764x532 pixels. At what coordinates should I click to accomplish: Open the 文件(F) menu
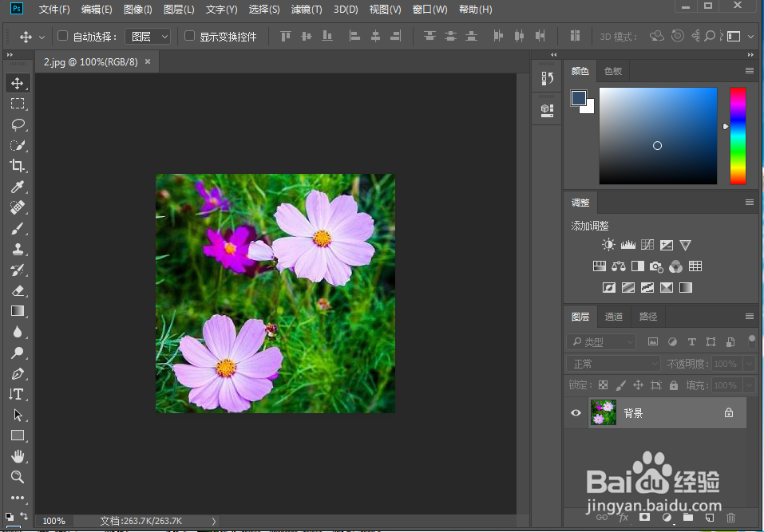pyautogui.click(x=54, y=10)
